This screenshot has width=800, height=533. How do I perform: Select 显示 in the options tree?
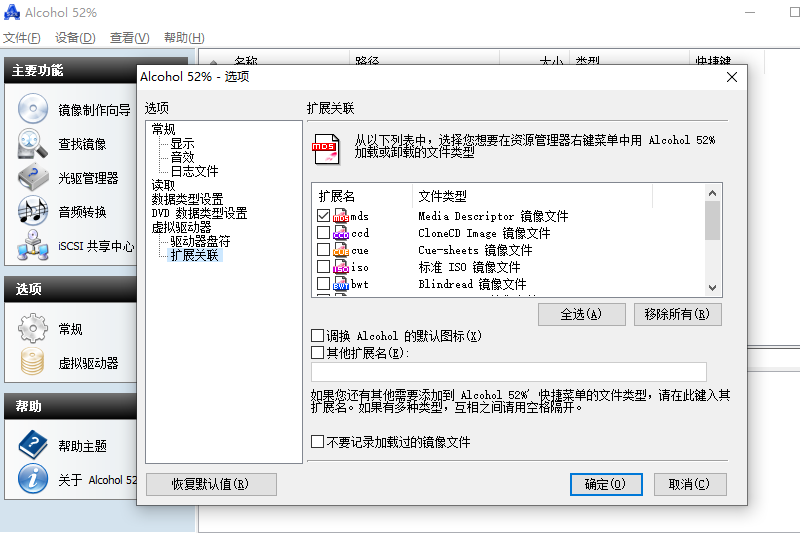pyautogui.click(x=182, y=143)
